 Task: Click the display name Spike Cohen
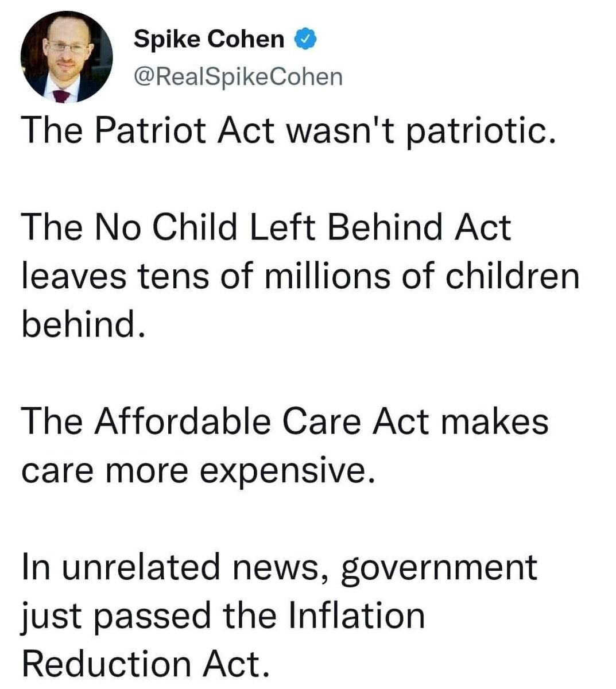pos(209,40)
